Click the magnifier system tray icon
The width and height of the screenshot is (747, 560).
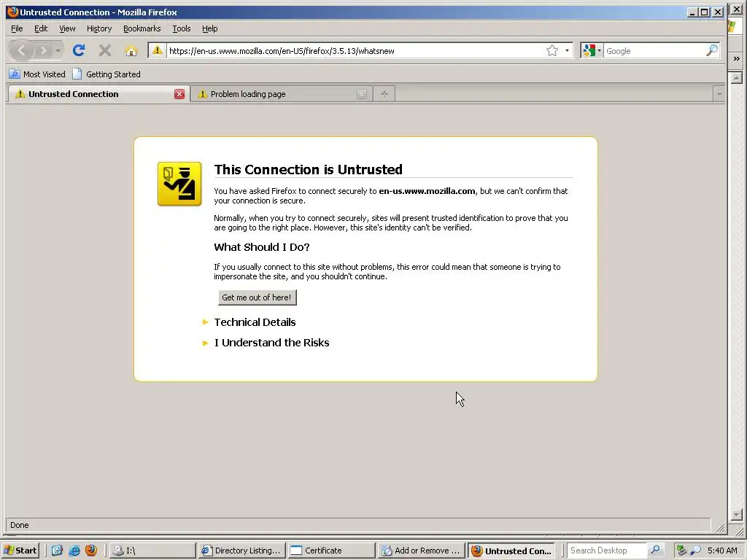695,551
